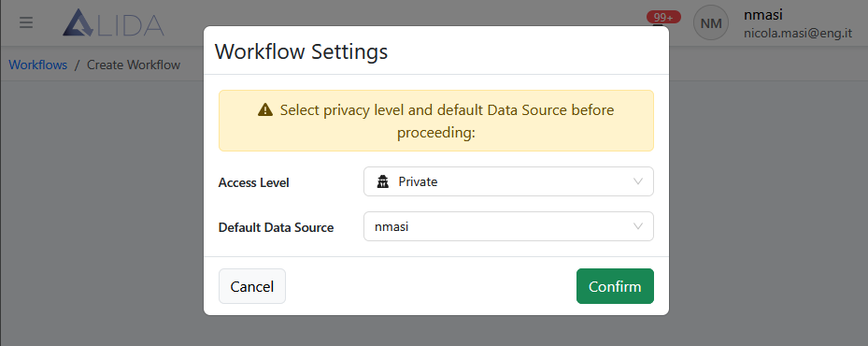The image size is (868, 346).
Task: Open the Default Data Source dropdown
Action: (x=508, y=226)
